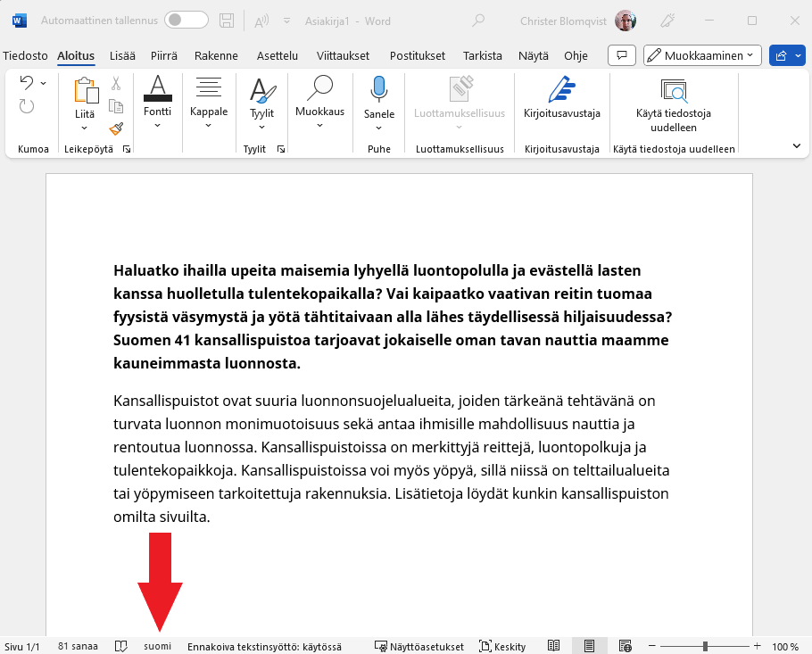Click the zoom out minus button

[x=652, y=646]
